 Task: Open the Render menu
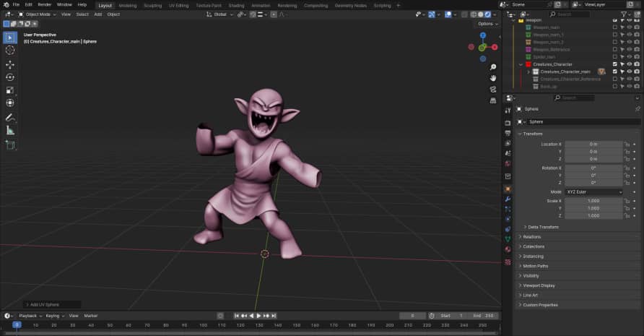point(44,4)
